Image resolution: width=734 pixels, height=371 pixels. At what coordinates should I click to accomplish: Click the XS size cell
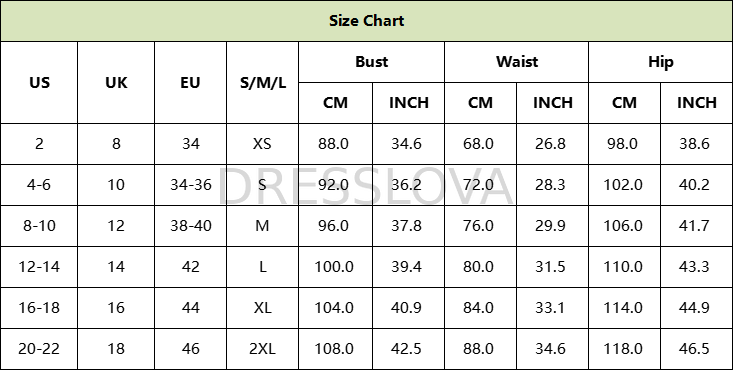coord(263,144)
